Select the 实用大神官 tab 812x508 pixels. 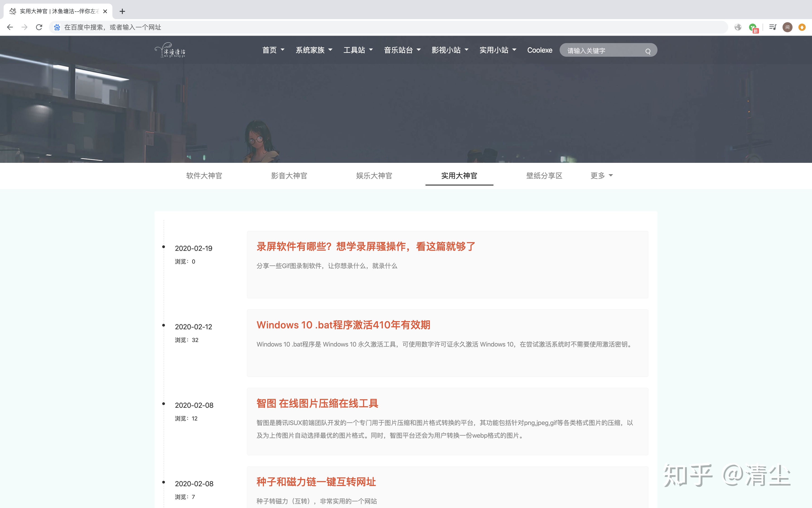pos(459,175)
